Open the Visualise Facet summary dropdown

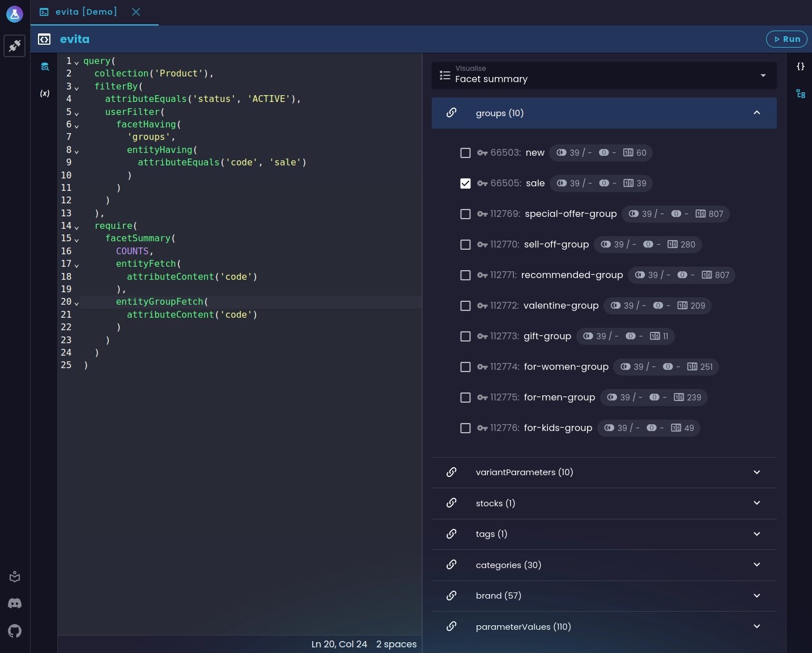pyautogui.click(x=604, y=75)
